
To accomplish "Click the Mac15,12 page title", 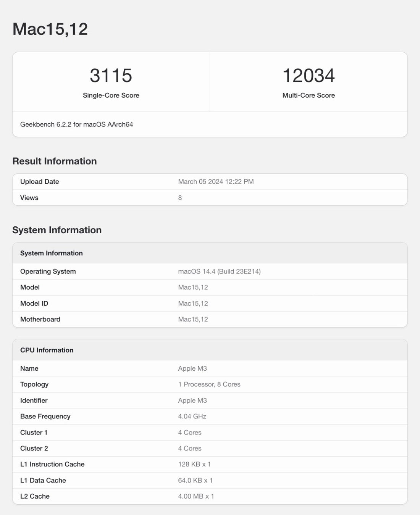I will pos(50,29).
